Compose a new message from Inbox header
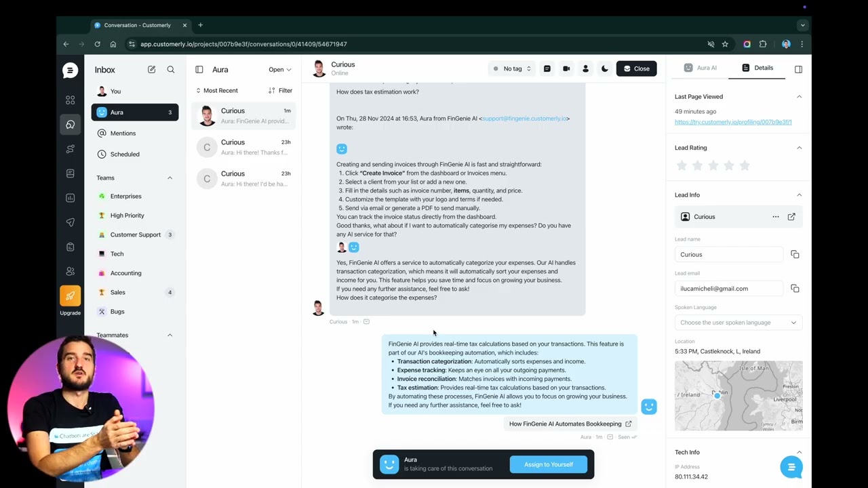The width and height of the screenshot is (868, 488). (151, 70)
